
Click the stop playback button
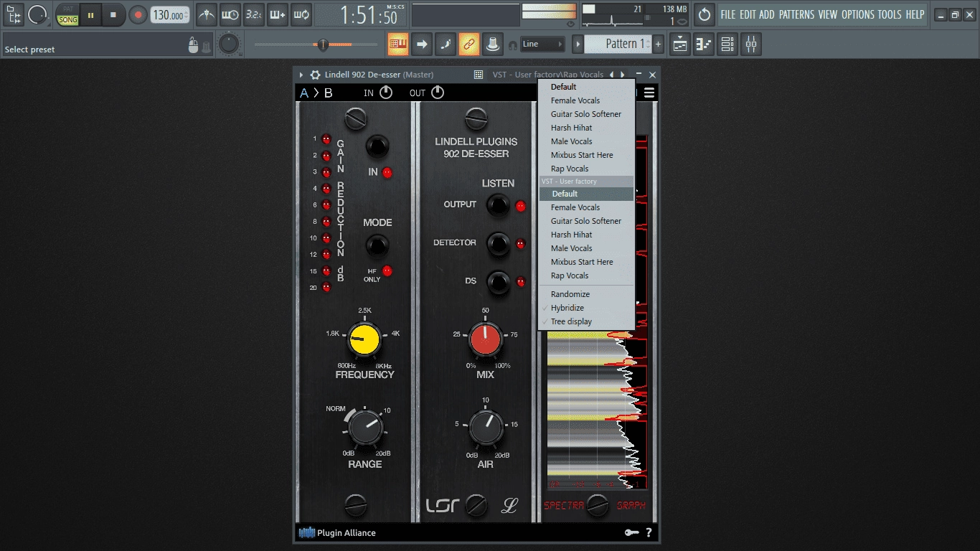coord(113,15)
